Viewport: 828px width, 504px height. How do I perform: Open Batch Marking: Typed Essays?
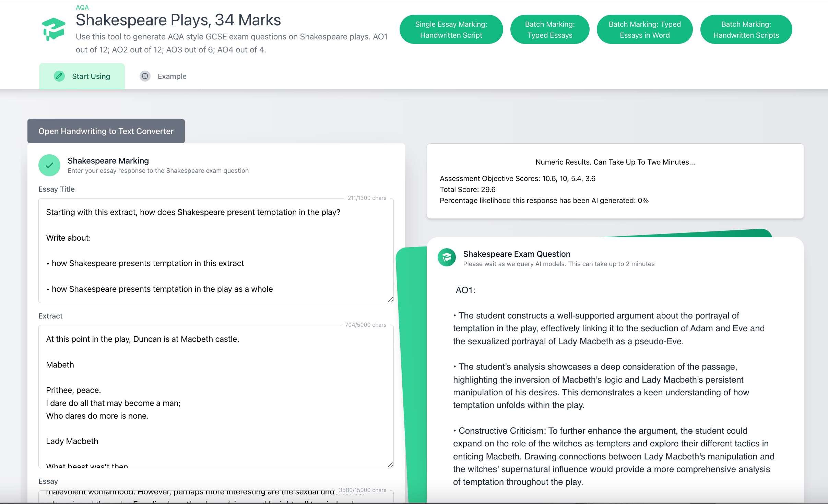click(550, 29)
